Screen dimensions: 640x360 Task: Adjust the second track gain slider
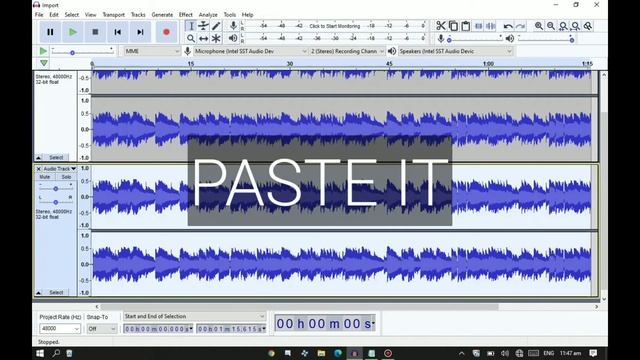[56, 189]
